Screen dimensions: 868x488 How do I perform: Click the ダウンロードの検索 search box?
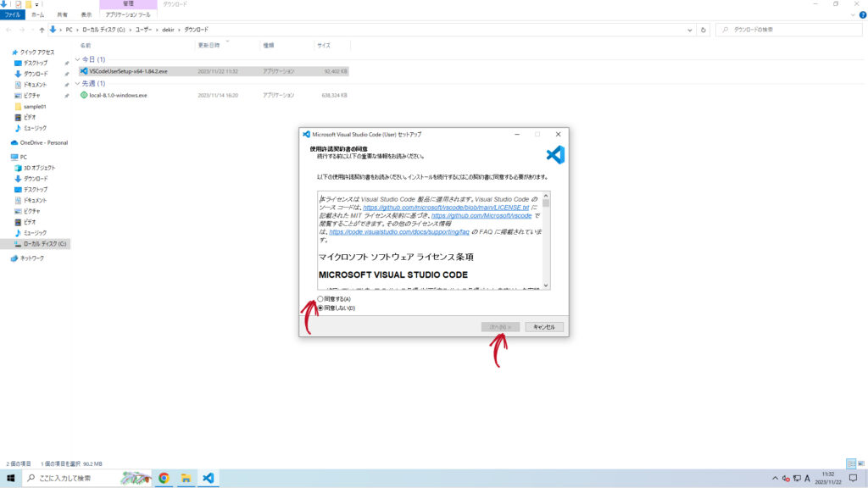pos(789,30)
